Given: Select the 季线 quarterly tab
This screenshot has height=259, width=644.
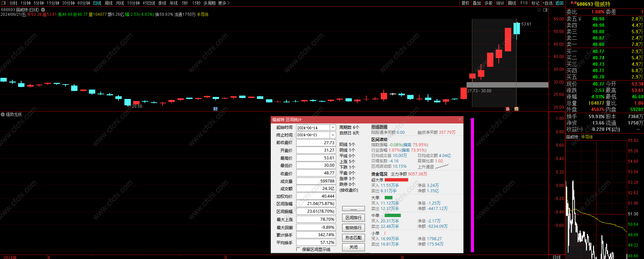Looking at the screenshot, I should (x=162, y=3).
